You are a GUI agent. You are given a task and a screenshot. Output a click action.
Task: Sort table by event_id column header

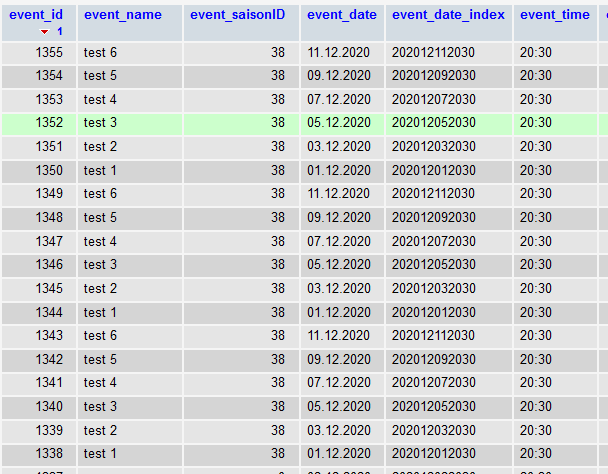[36, 15]
